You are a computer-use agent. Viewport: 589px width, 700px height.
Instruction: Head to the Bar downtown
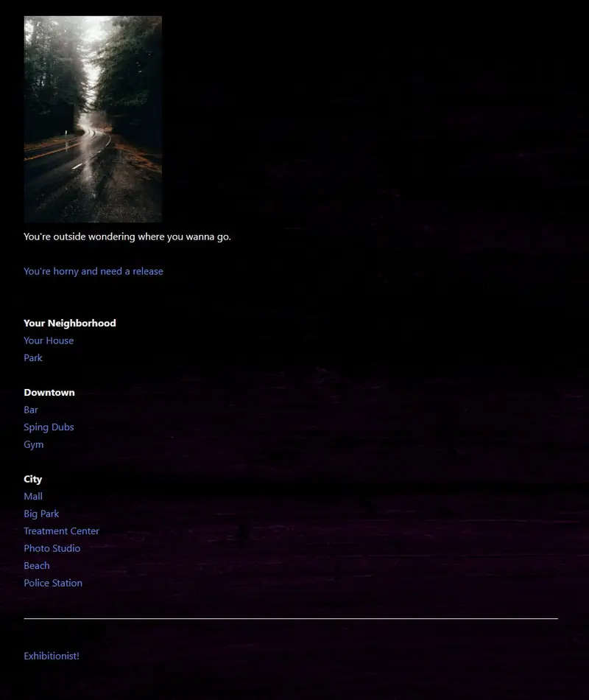tap(31, 410)
